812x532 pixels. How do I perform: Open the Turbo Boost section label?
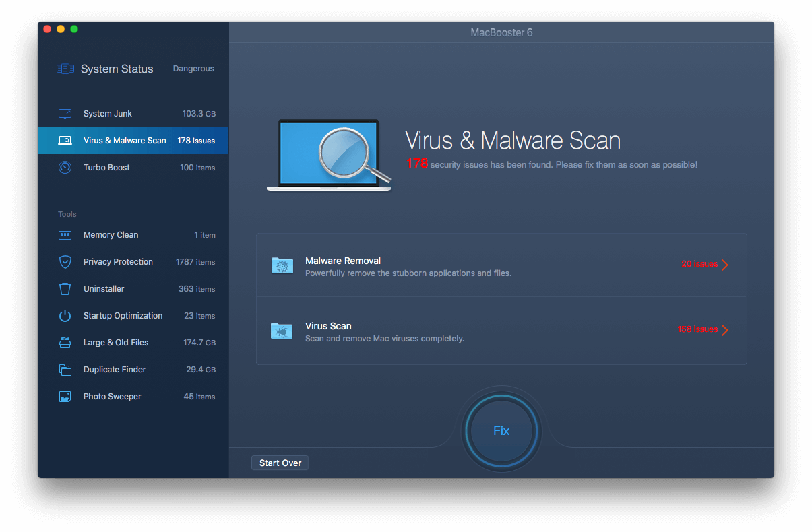coord(106,168)
